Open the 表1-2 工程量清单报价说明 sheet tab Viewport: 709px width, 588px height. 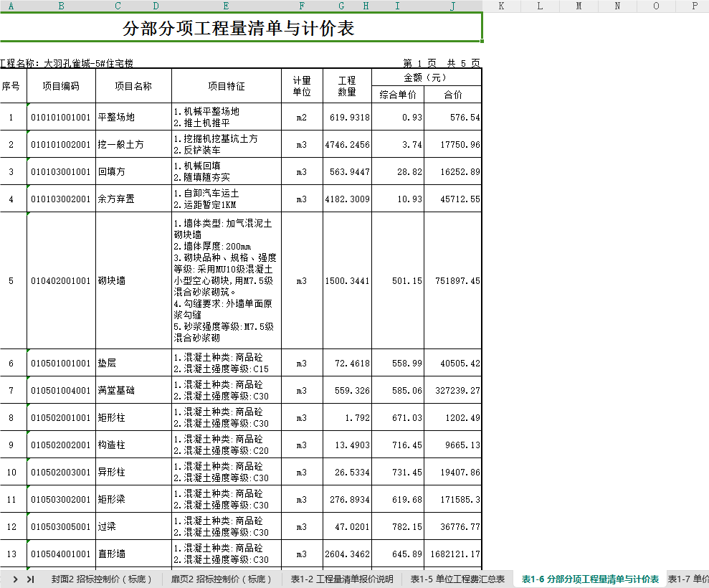342,579
